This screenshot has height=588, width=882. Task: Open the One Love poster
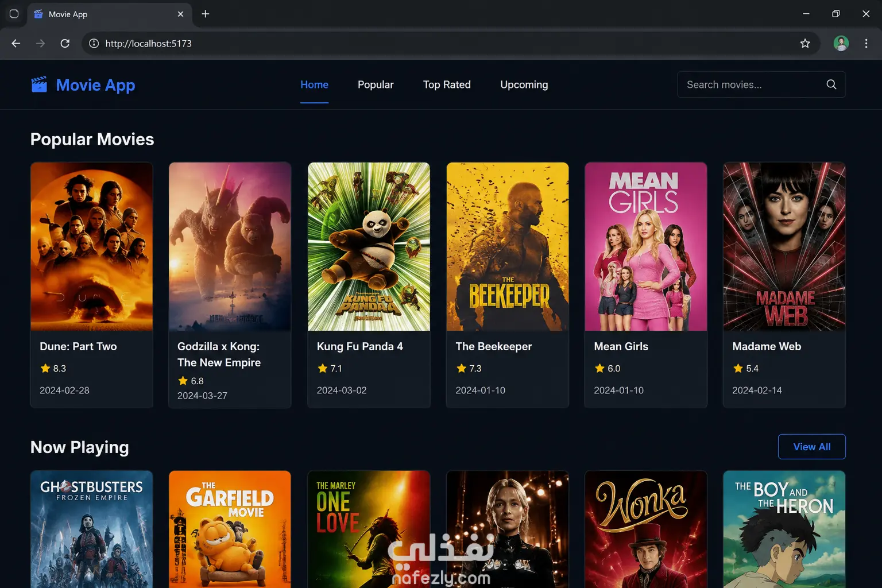point(369,529)
